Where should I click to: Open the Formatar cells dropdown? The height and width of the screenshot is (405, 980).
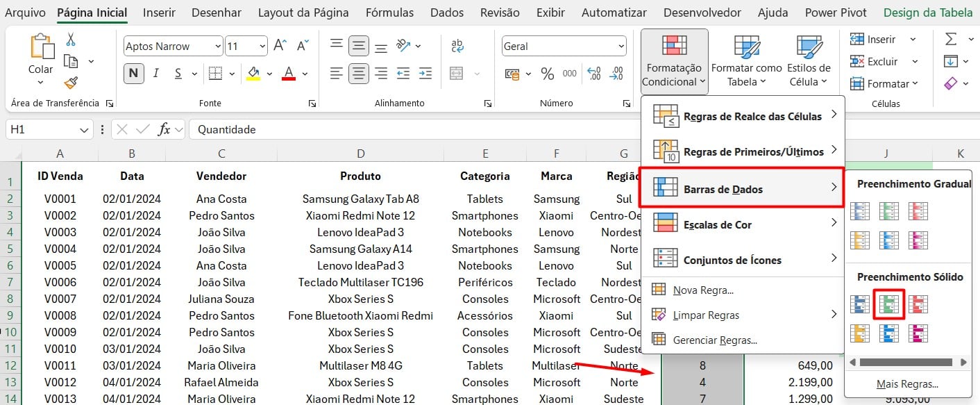tap(884, 83)
